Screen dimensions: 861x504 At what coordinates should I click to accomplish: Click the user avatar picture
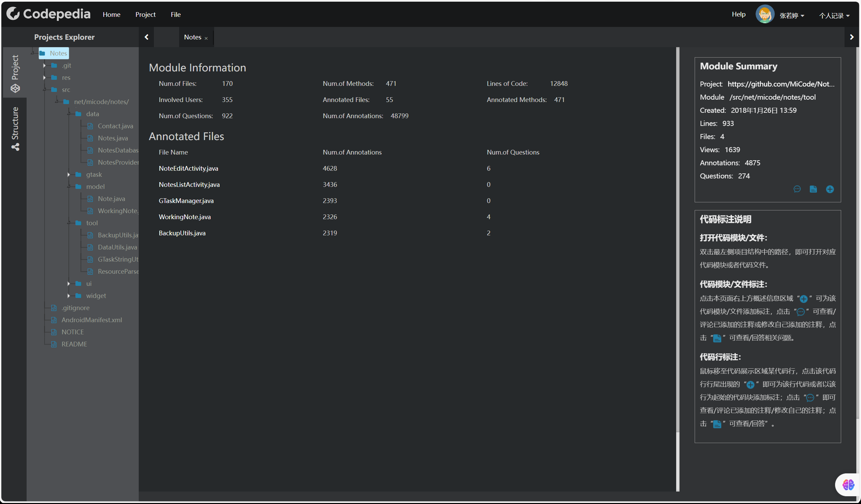click(764, 14)
